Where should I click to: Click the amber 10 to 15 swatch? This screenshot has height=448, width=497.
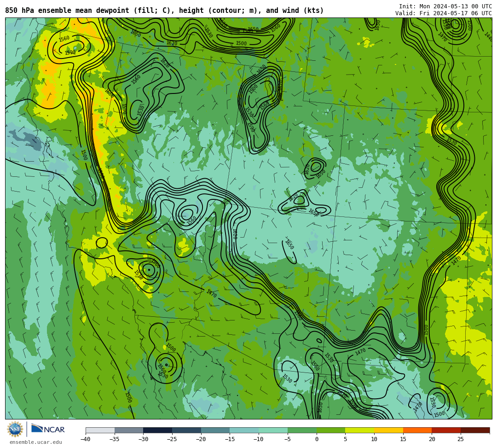pos(388,430)
